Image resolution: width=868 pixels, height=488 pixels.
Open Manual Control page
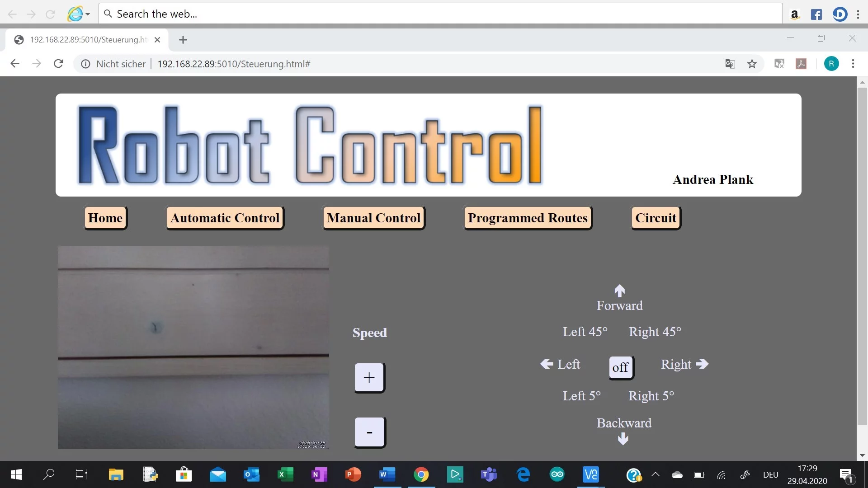tap(374, 218)
